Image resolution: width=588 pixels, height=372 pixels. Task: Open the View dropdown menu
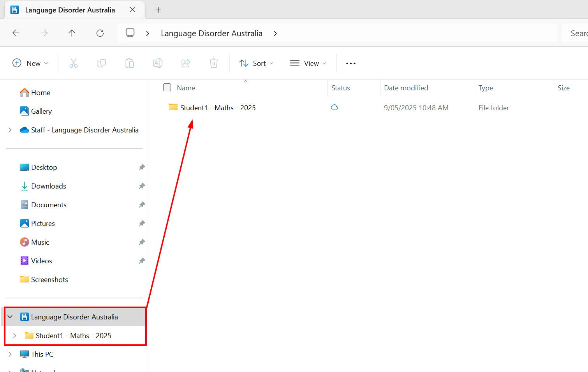point(308,63)
